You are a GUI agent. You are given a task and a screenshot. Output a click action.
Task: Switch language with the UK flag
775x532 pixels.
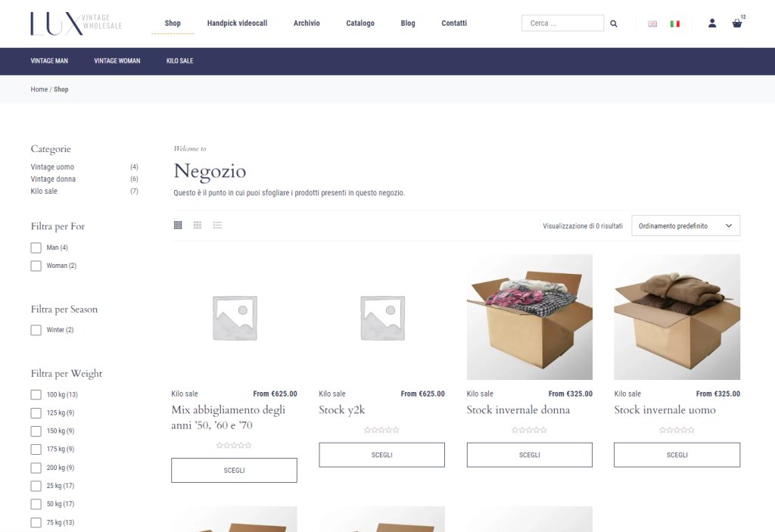[x=652, y=23]
